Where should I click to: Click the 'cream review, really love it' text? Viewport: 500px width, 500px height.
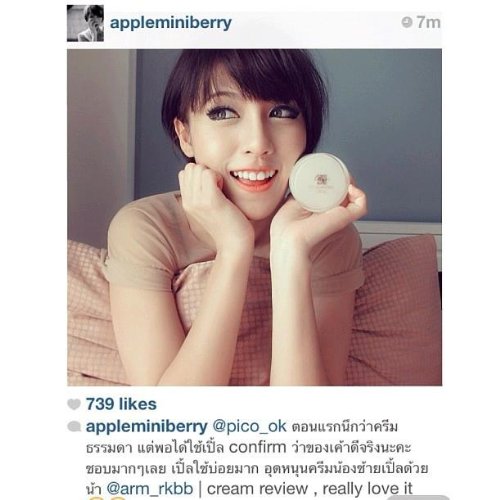[x=310, y=489]
